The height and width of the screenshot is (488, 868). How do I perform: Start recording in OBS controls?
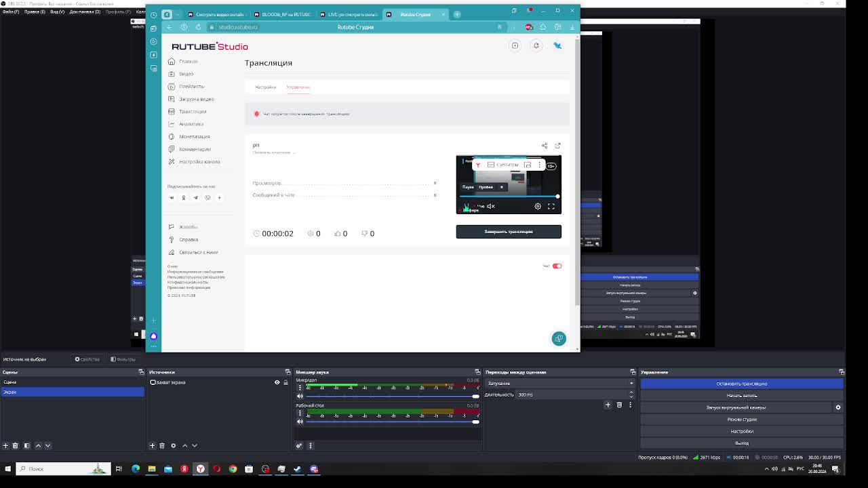(x=742, y=396)
